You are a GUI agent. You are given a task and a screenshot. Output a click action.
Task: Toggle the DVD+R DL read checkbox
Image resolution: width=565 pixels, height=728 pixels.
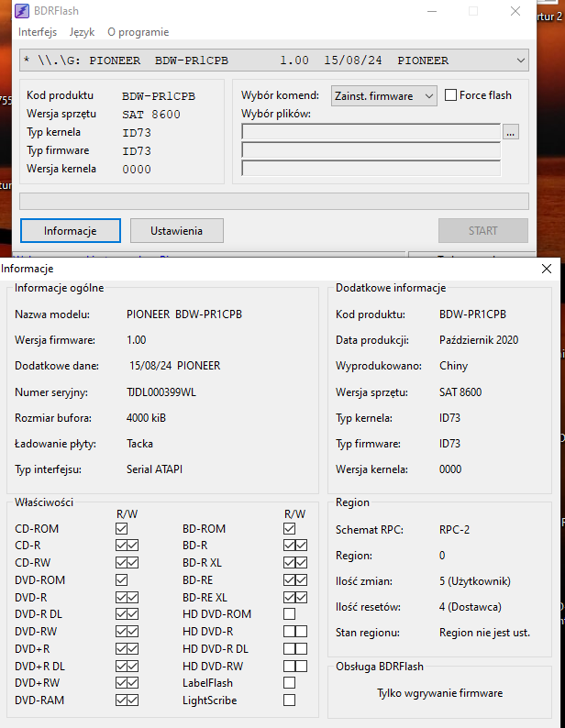coord(122,667)
